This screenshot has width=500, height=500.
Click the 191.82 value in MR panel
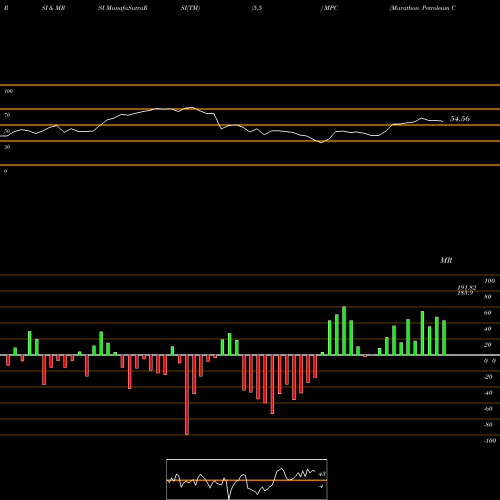coord(467,287)
